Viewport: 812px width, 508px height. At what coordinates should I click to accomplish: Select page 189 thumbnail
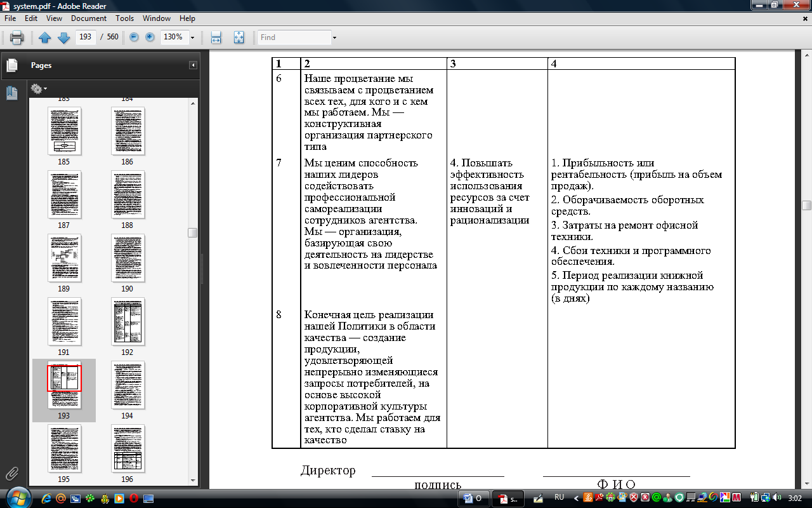tap(64, 258)
